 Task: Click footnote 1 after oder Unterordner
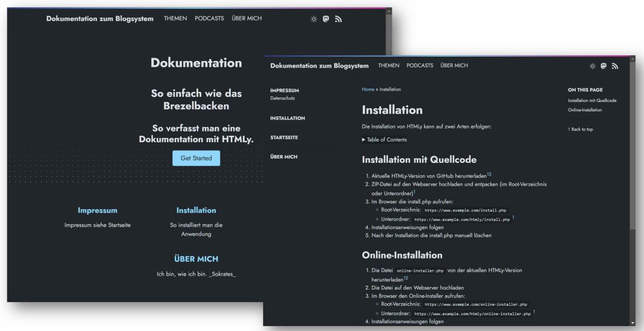click(x=414, y=191)
